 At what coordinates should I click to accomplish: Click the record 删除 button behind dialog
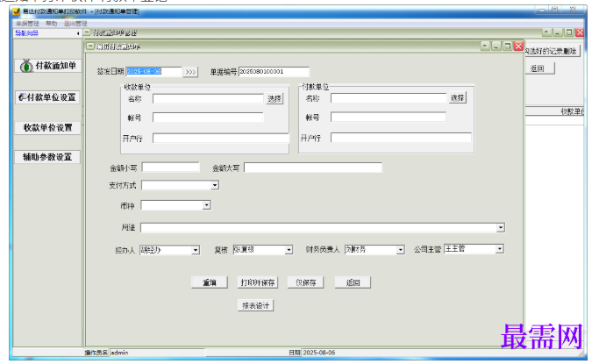coord(553,51)
